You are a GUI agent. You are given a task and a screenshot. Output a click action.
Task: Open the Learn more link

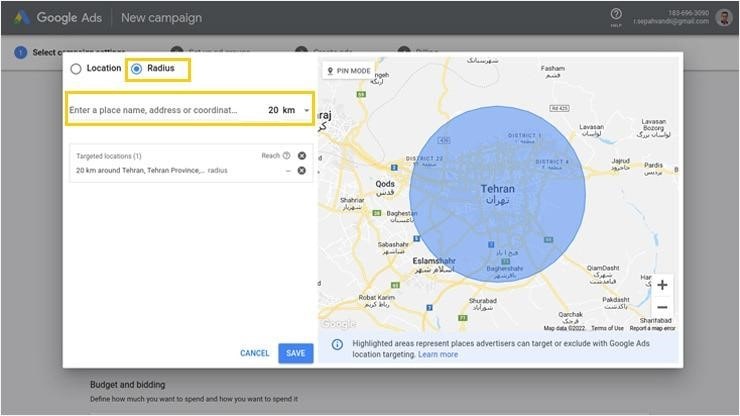(x=438, y=354)
